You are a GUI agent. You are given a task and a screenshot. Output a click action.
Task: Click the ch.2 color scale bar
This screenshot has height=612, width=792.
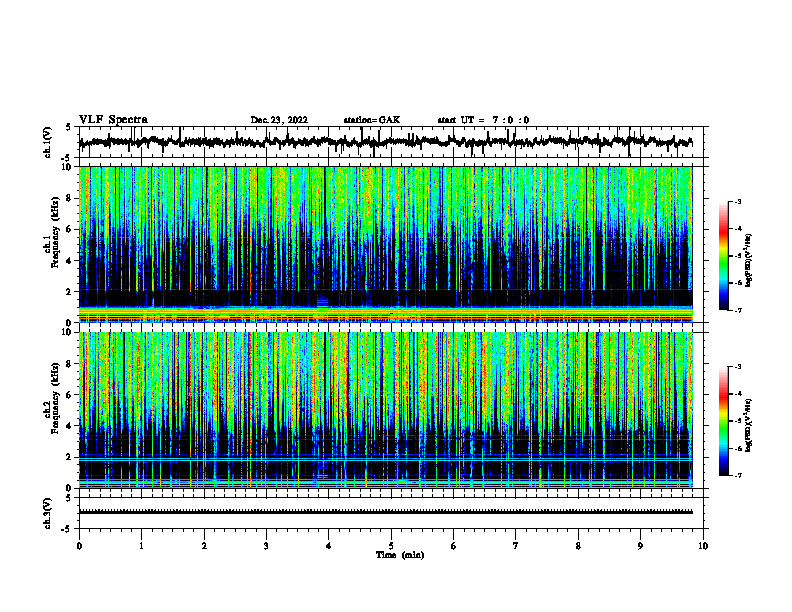tap(724, 421)
